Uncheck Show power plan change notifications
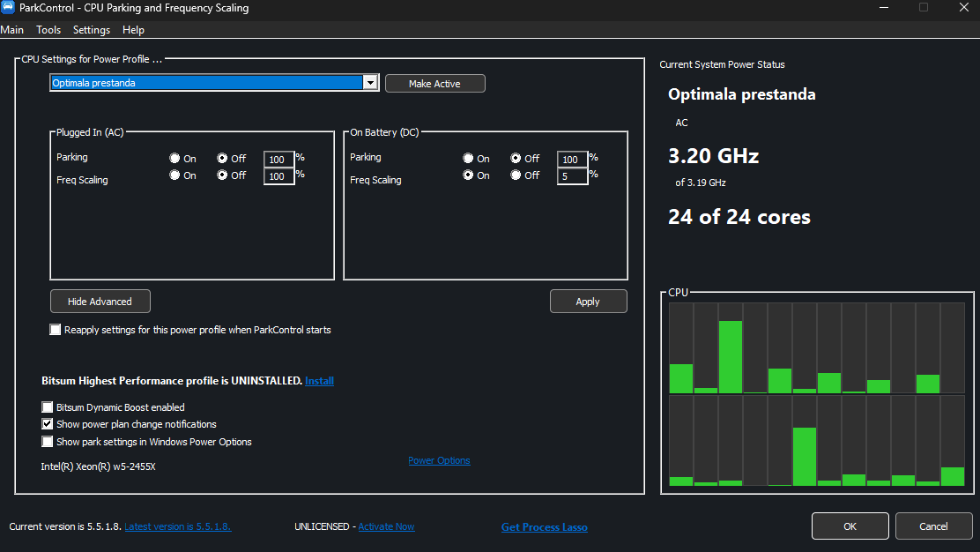The width and height of the screenshot is (980, 552). click(x=48, y=424)
